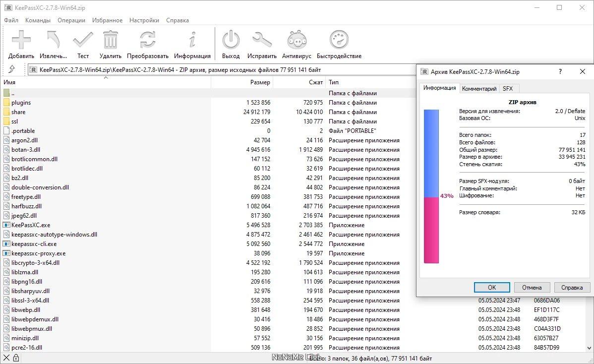Click the Извлечь (Extract) toolbar icon
The width and height of the screenshot is (594, 364).
click(x=53, y=41)
